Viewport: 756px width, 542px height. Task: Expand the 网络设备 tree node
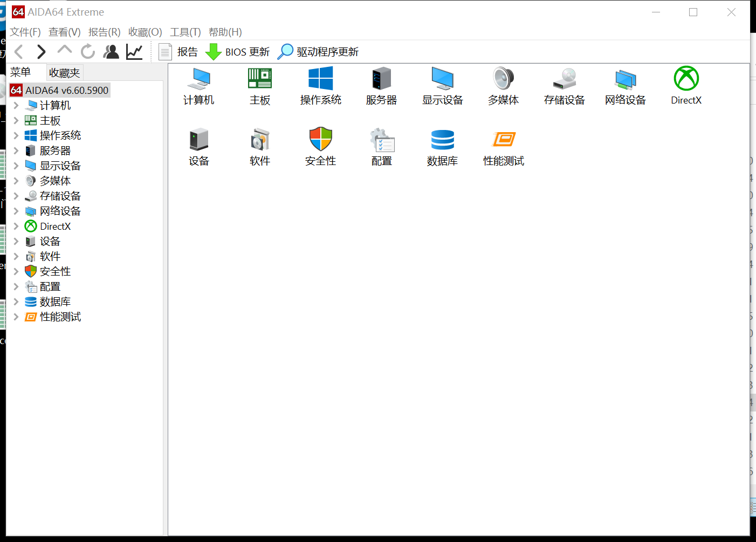pyautogui.click(x=16, y=211)
